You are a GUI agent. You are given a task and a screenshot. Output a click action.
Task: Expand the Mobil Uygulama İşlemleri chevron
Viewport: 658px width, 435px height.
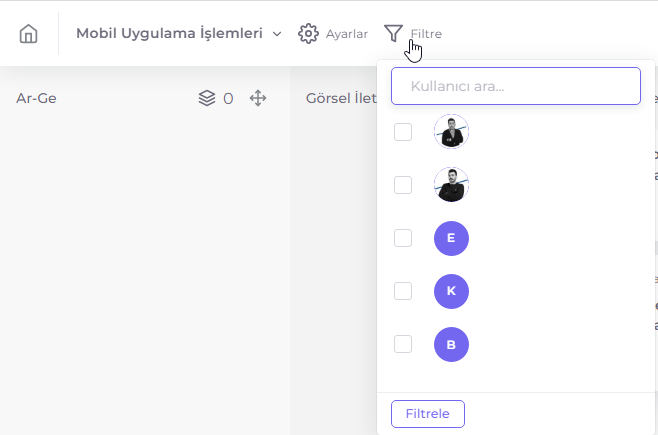(277, 34)
